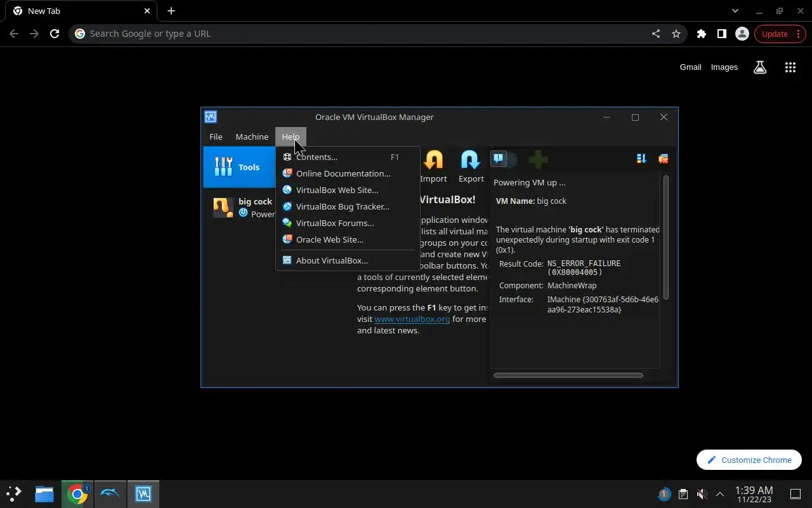Viewport: 812px width, 508px height.
Task: Open the clipboard tray icon
Action: click(x=683, y=494)
